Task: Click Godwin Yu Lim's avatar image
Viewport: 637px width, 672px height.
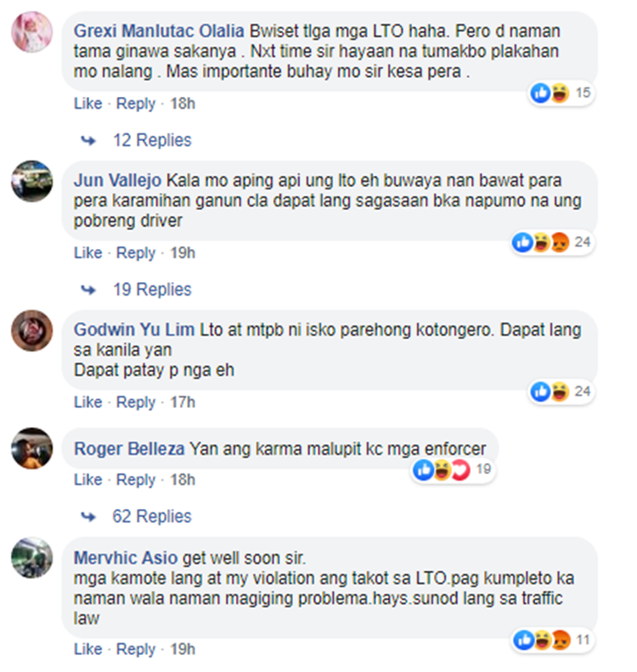Action: click(32, 330)
